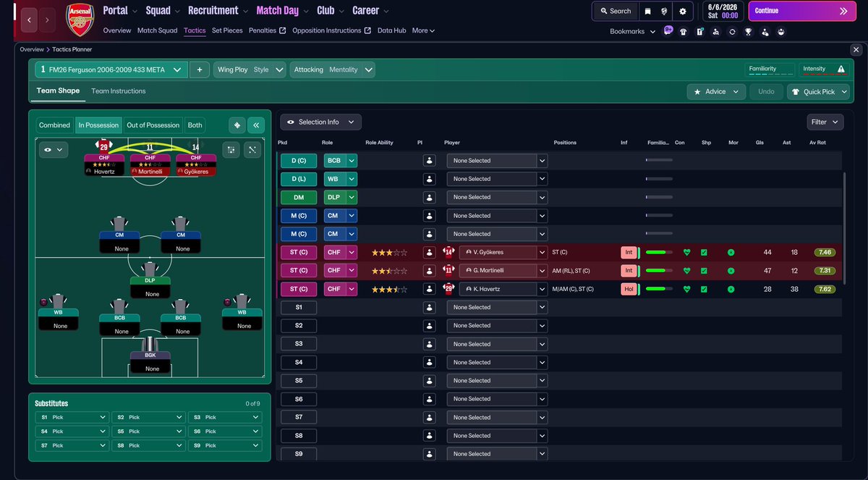
Task: Click the player search shortcut icon
Action: pos(716,32)
